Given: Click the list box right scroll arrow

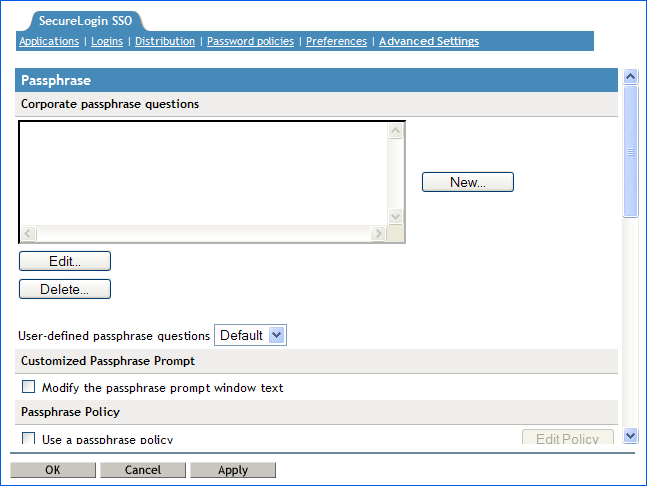Looking at the screenshot, I should point(378,234).
